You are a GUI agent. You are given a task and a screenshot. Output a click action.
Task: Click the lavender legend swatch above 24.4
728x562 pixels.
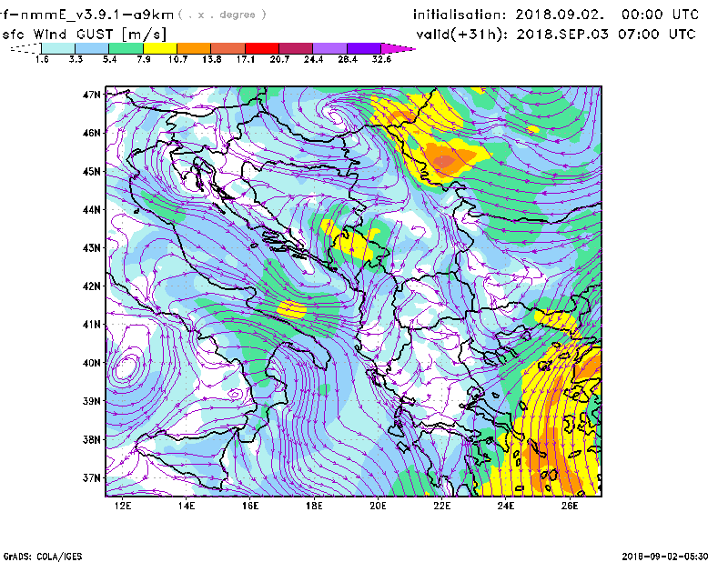point(329,48)
